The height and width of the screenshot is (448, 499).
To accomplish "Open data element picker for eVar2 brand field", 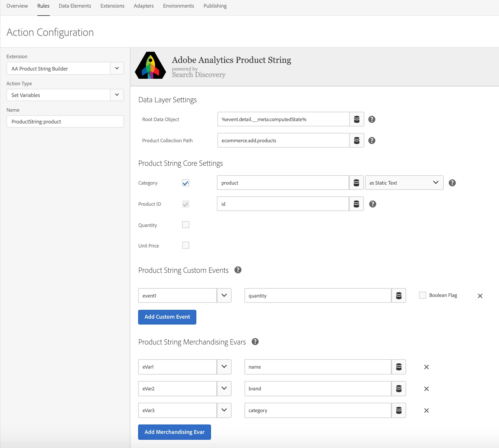I will coord(399,389).
